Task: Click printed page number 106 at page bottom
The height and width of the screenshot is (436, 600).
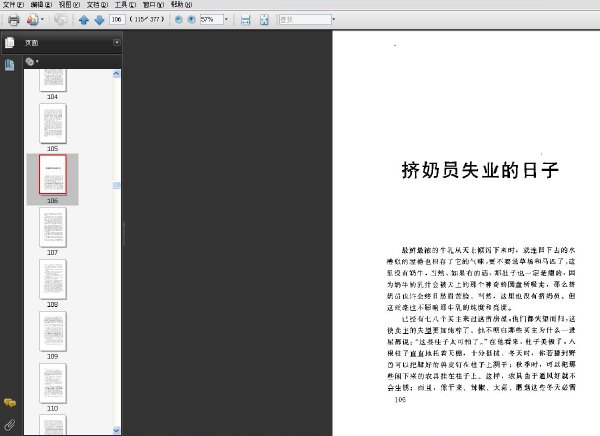Action: click(x=400, y=400)
